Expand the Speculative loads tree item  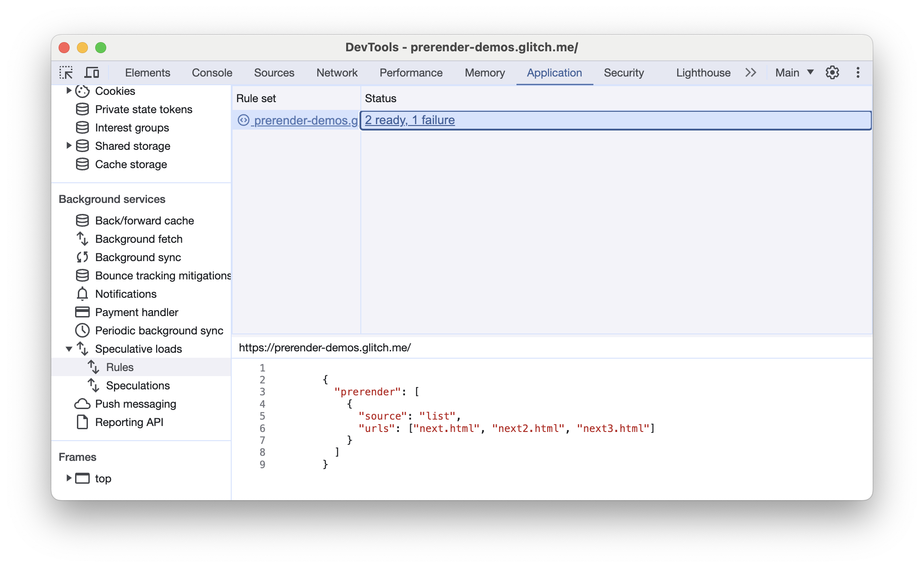click(x=71, y=349)
